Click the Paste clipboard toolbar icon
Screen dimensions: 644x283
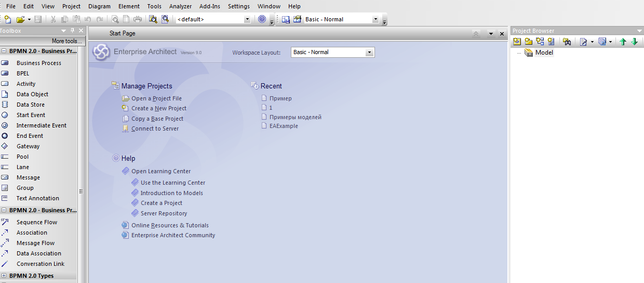coord(77,19)
